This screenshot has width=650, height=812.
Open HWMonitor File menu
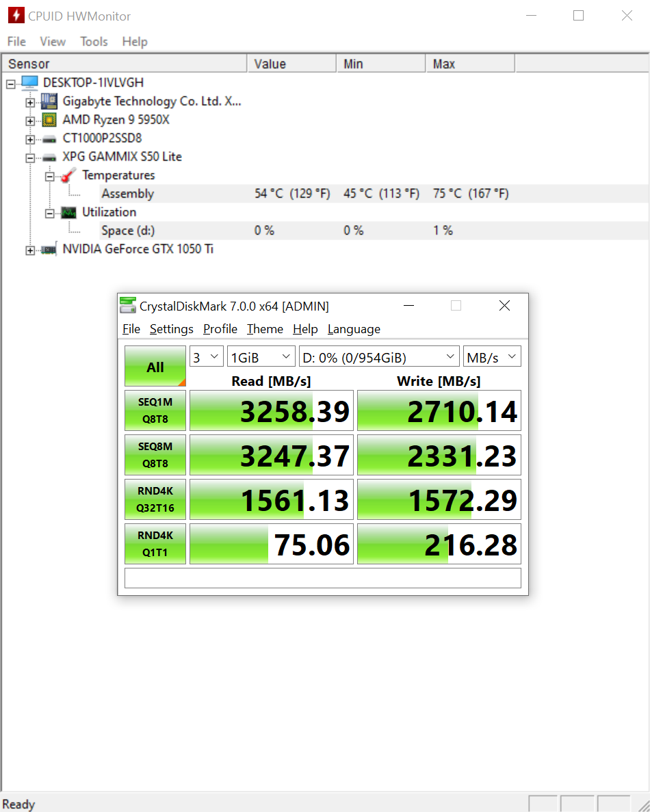tap(16, 42)
